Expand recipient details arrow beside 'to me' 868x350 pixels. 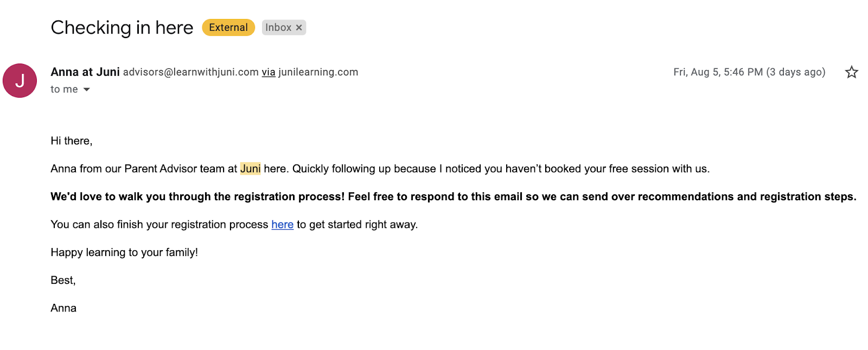(x=86, y=90)
